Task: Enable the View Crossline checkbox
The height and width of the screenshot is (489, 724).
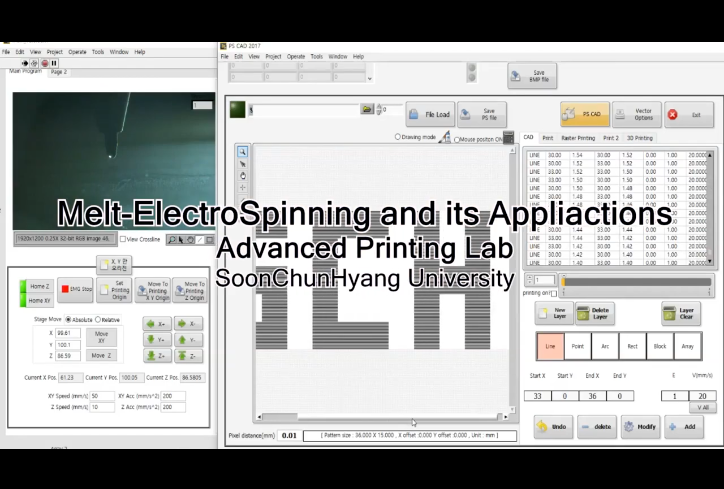Action: tap(123, 239)
